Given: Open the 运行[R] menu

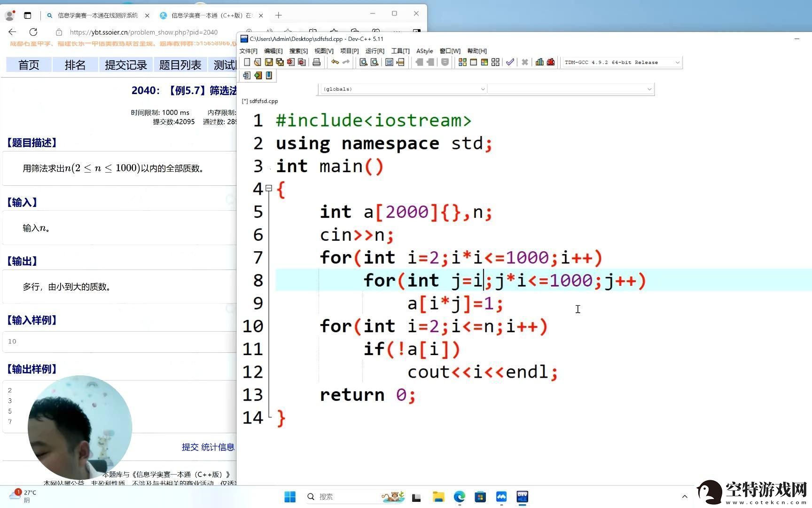Looking at the screenshot, I should 375,51.
